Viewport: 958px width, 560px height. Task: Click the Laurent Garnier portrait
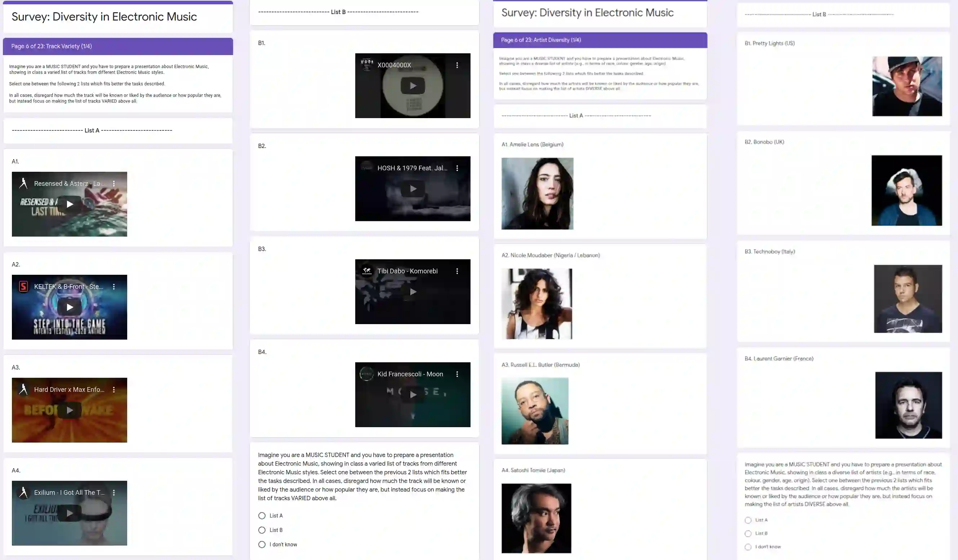(x=908, y=405)
